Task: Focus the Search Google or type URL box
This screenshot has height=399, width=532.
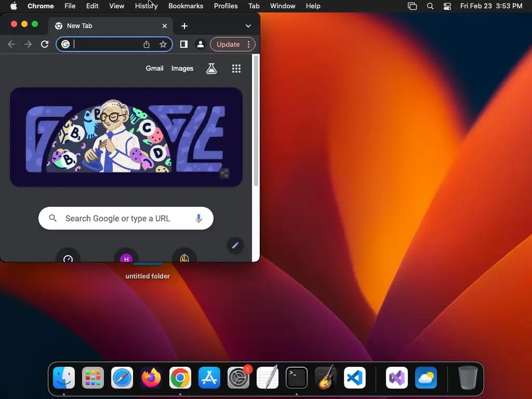Action: coord(126,218)
